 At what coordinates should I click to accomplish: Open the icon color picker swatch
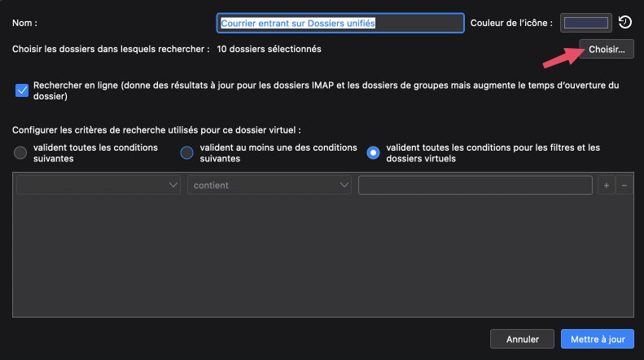click(x=586, y=22)
